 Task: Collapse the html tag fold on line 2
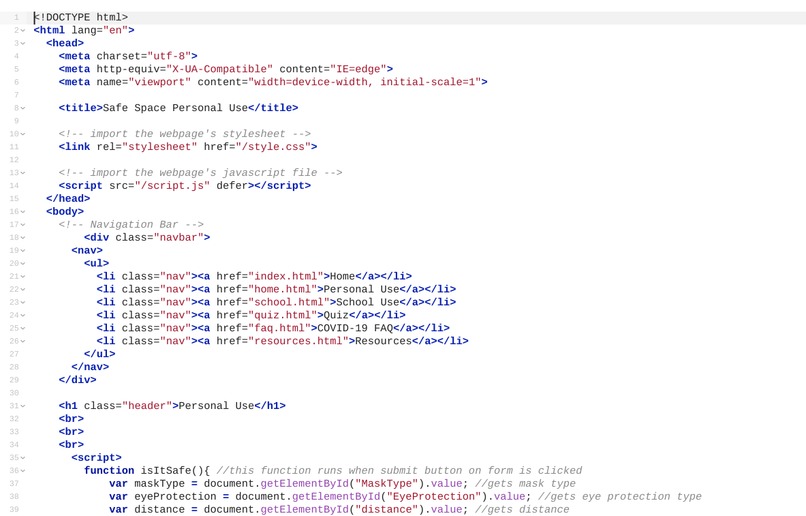pyautogui.click(x=23, y=30)
